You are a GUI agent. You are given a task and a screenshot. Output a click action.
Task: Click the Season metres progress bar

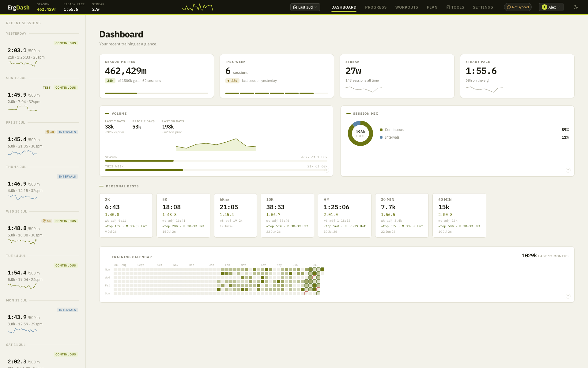pos(156,93)
